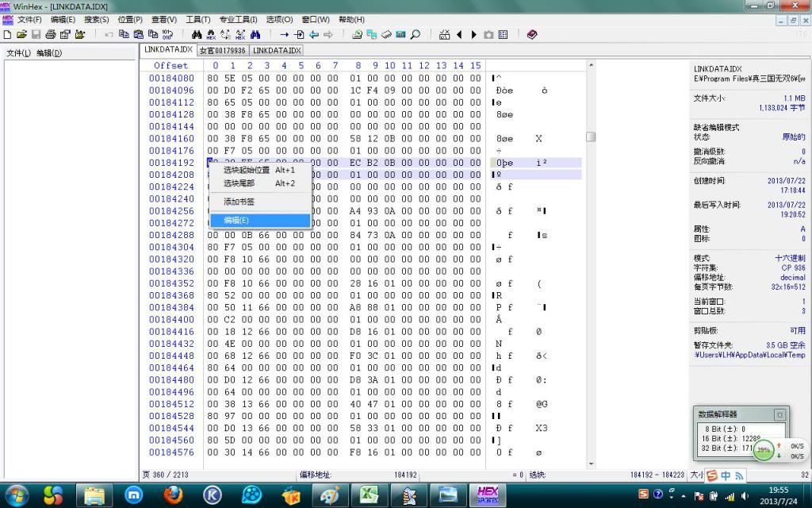Image resolution: width=812 pixels, height=508 pixels.
Task: Click the magnifier icon in the toolbar
Action: [x=415, y=35]
